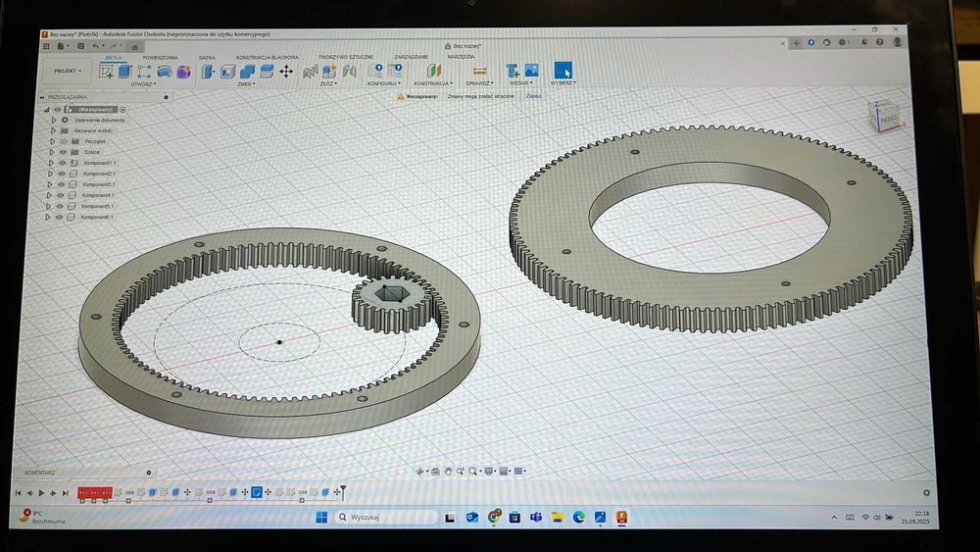Click the Select arrow tool icon
Screen dimensions: 980x552
coord(563,70)
